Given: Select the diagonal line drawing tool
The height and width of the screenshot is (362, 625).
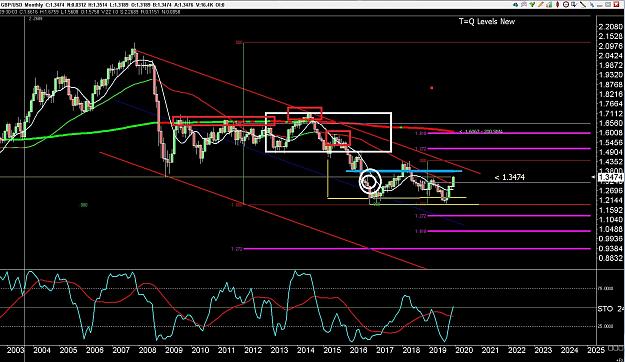Looking at the screenshot, I should (x=583, y=5).
